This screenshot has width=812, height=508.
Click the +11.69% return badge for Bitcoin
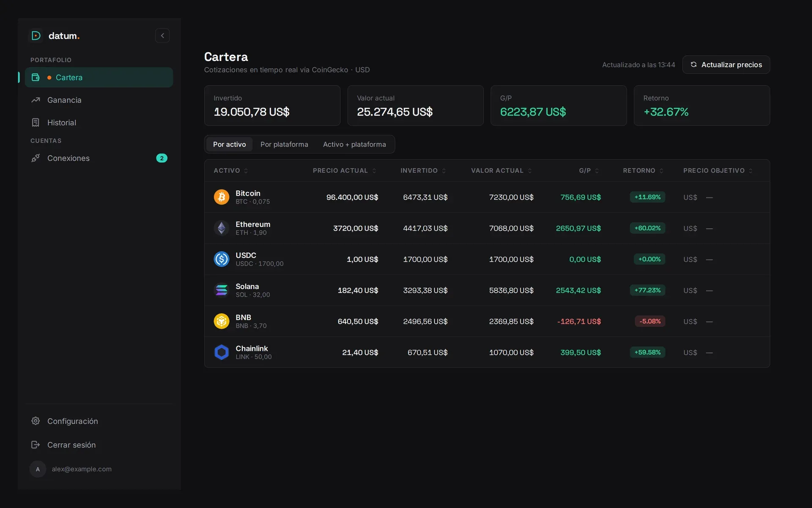(x=647, y=197)
